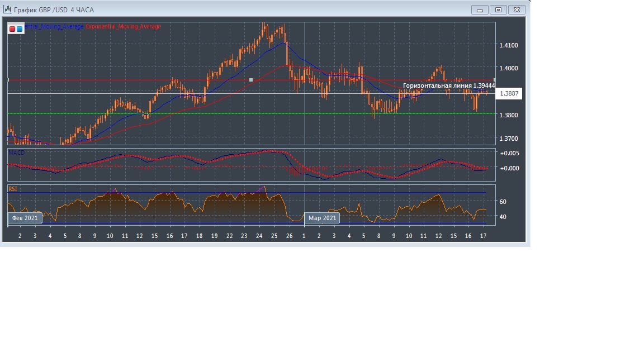Click the red square legend icon
Screen dimensions: 644x362
[x=12, y=29]
